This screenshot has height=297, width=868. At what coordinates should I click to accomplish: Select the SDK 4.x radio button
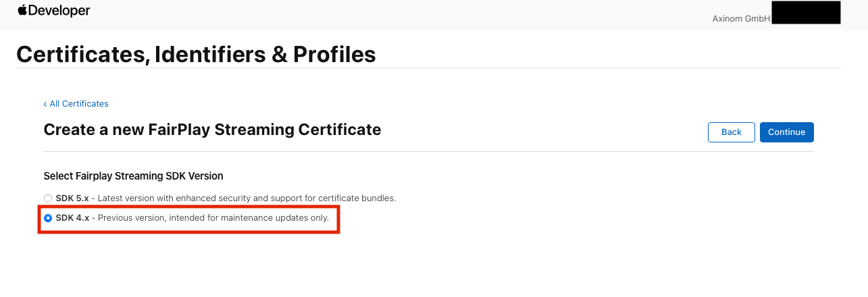48,218
